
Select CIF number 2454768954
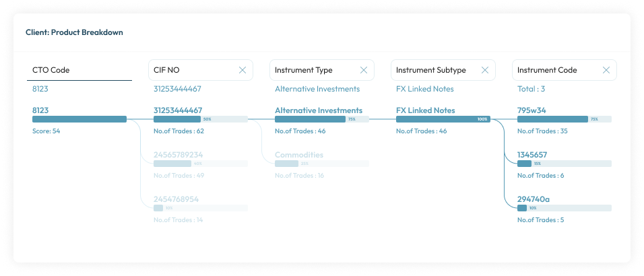(176, 199)
